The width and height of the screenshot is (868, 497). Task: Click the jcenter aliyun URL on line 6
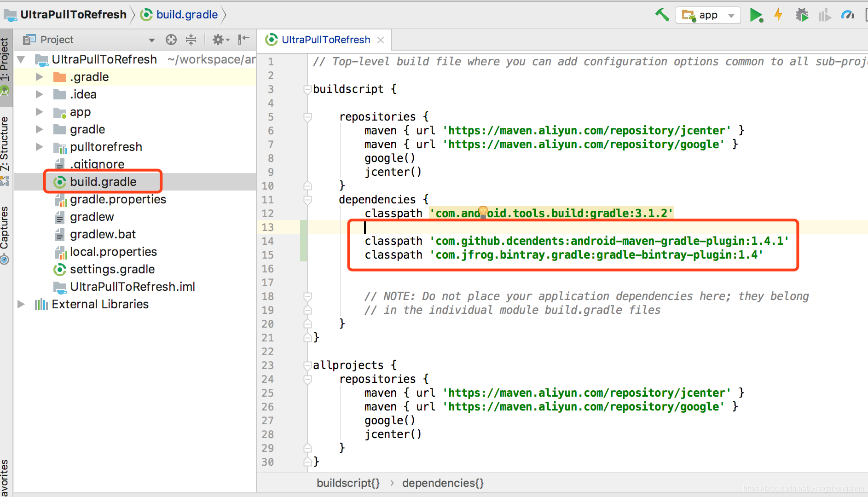point(587,131)
